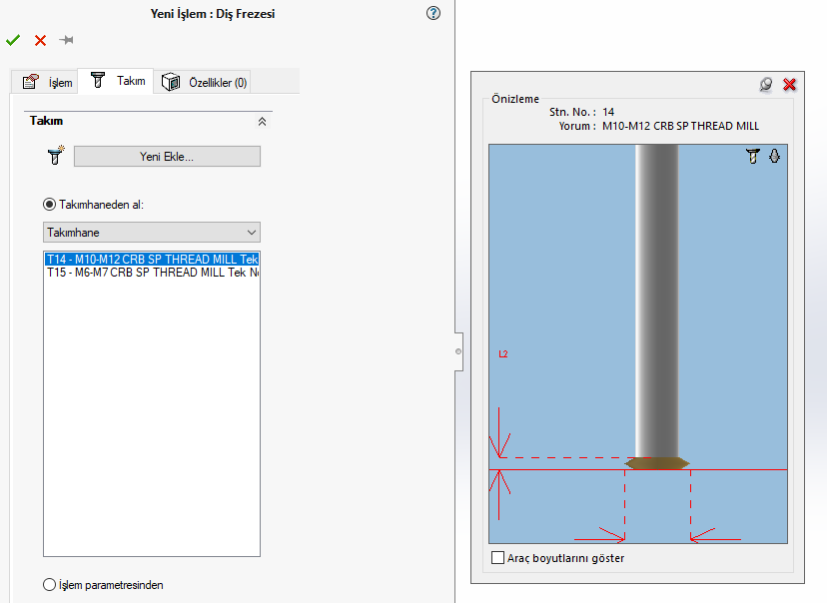Pin the Önizleme preview window
Screen dimensions: 827x603
click(766, 85)
